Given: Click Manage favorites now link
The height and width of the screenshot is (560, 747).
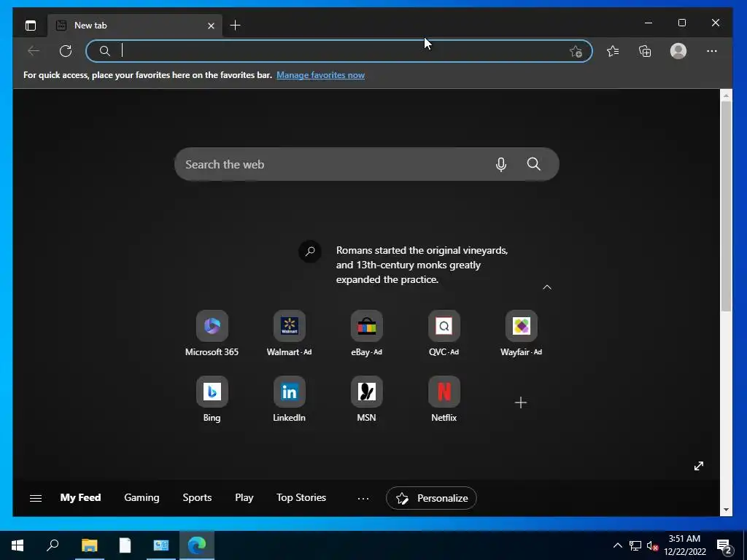Looking at the screenshot, I should [x=321, y=75].
